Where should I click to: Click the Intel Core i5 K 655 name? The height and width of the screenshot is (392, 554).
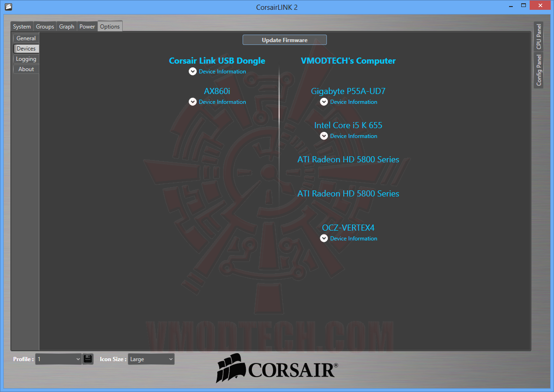coord(348,125)
